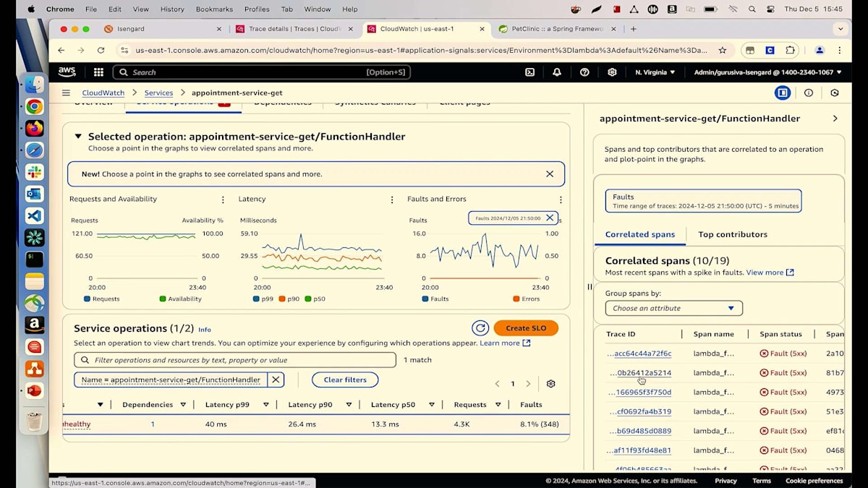Bookmark this page with the star icon
Image resolution: width=868 pixels, height=488 pixels.
point(722,50)
